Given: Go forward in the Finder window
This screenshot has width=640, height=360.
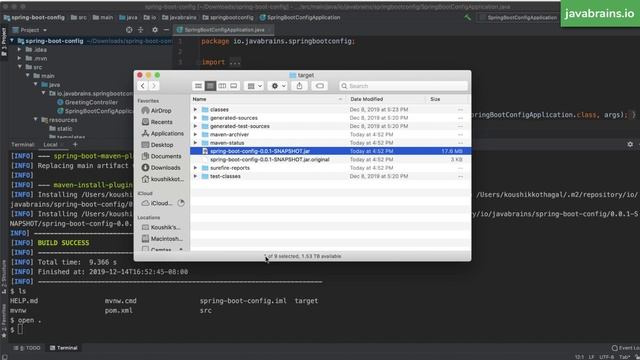Looking at the screenshot, I should click(x=154, y=86).
